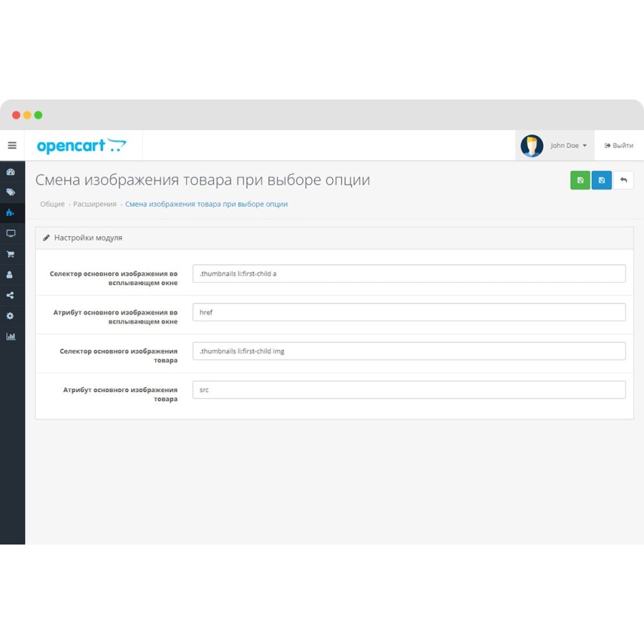Click the page title Смена изображения товара
The image size is (644, 644).
pyautogui.click(x=203, y=180)
